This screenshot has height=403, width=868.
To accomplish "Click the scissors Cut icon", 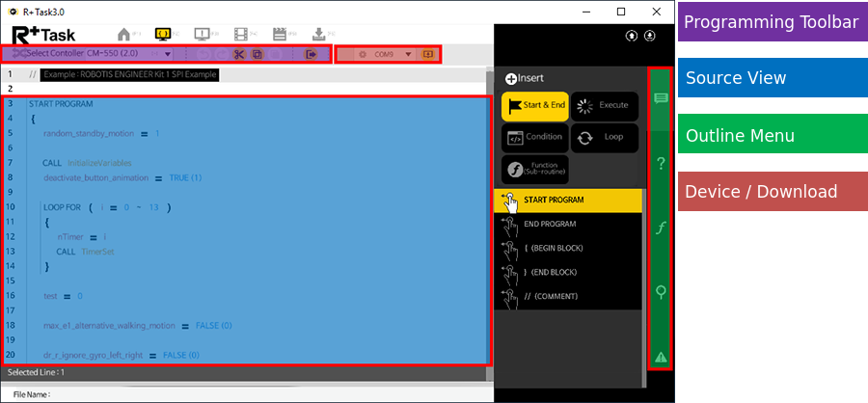I will (238, 54).
